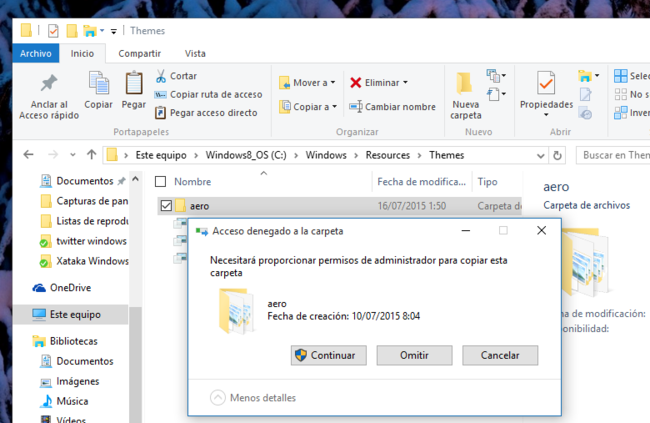
Task: Click Windows in the address path
Action: (x=326, y=155)
